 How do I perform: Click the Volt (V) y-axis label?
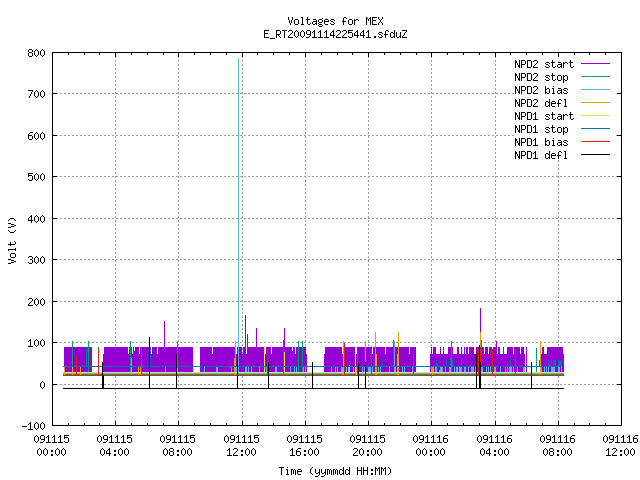click(x=13, y=240)
